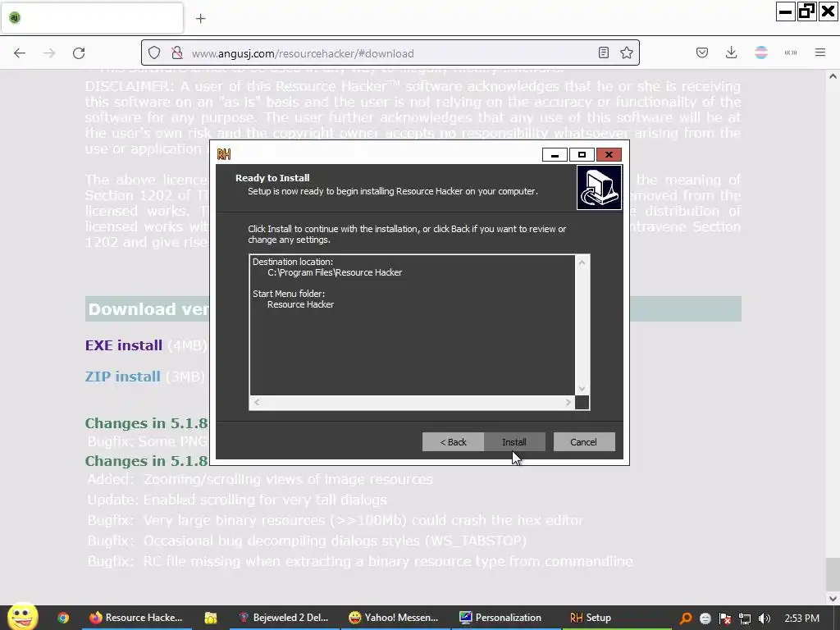Toggle reader view in the address bar

(x=603, y=52)
